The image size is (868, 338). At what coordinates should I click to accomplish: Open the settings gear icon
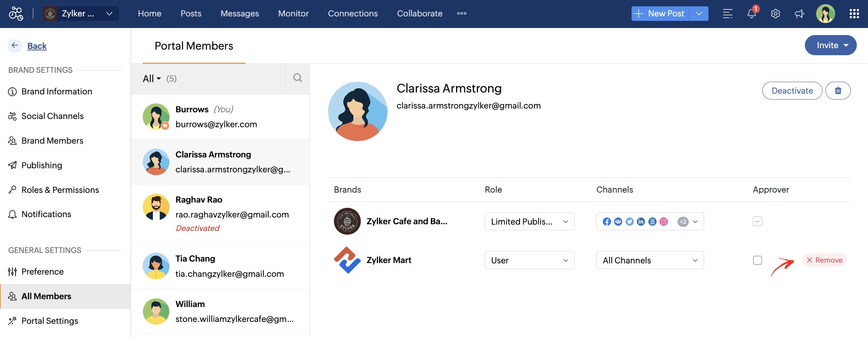(775, 14)
